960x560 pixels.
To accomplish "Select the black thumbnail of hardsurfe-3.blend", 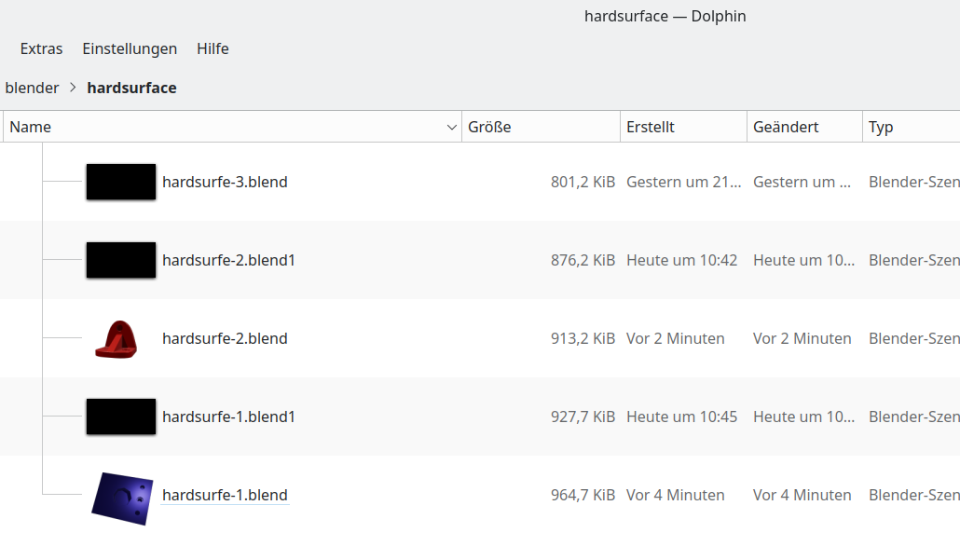I will [x=121, y=182].
